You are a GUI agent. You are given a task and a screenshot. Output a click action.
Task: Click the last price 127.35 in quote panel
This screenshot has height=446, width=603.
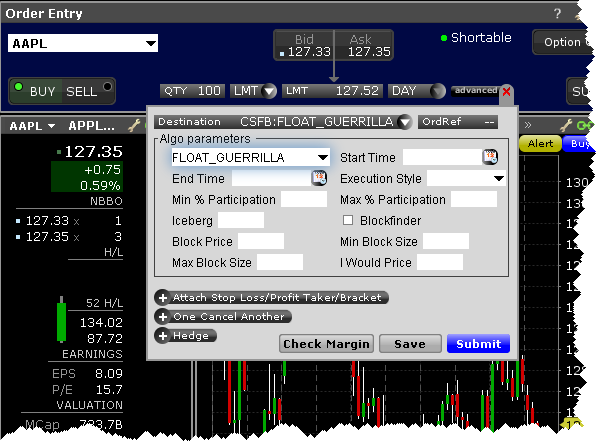pyautogui.click(x=93, y=151)
